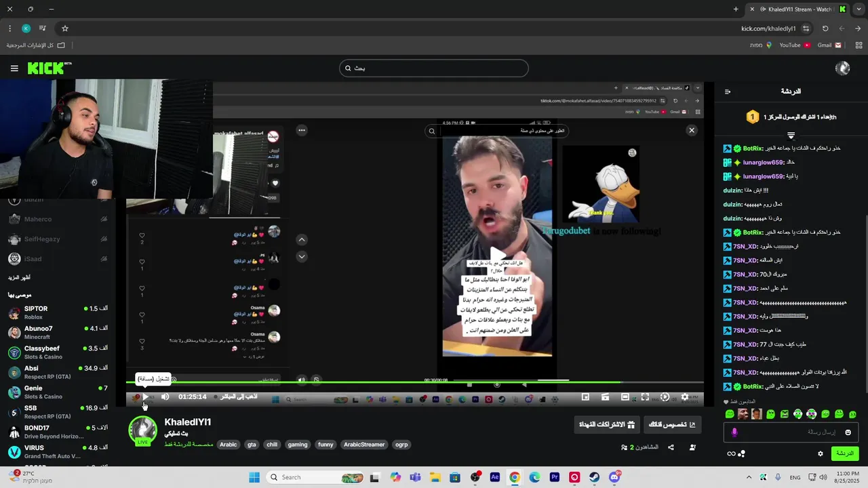This screenshot has height=488, width=868.
Task: Open Abunoo7 Minecraft channel
Action: point(58,333)
